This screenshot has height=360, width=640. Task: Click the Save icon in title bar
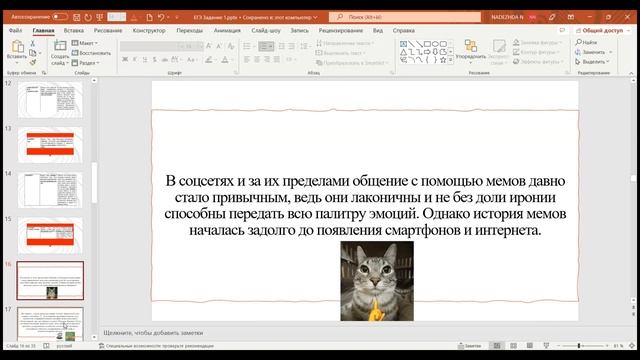[76, 17]
